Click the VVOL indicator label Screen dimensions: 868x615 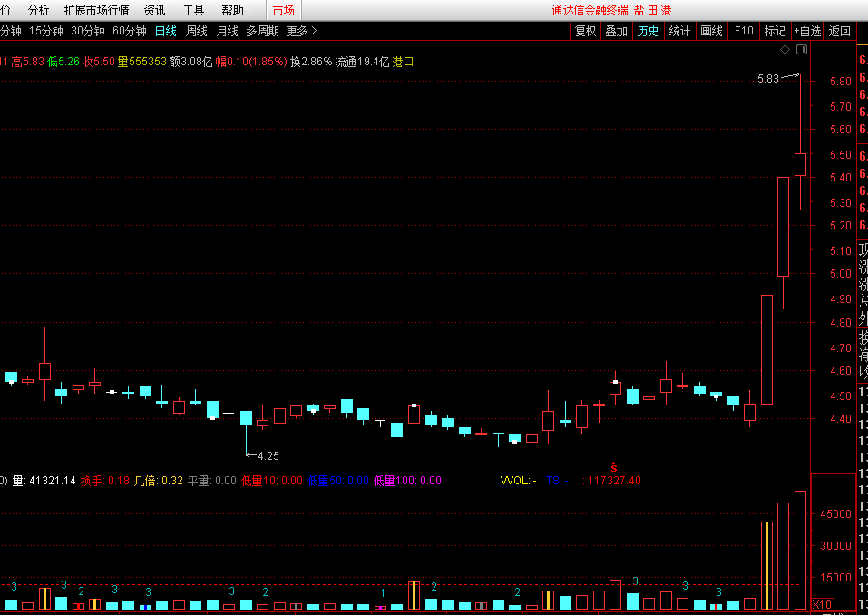point(518,481)
